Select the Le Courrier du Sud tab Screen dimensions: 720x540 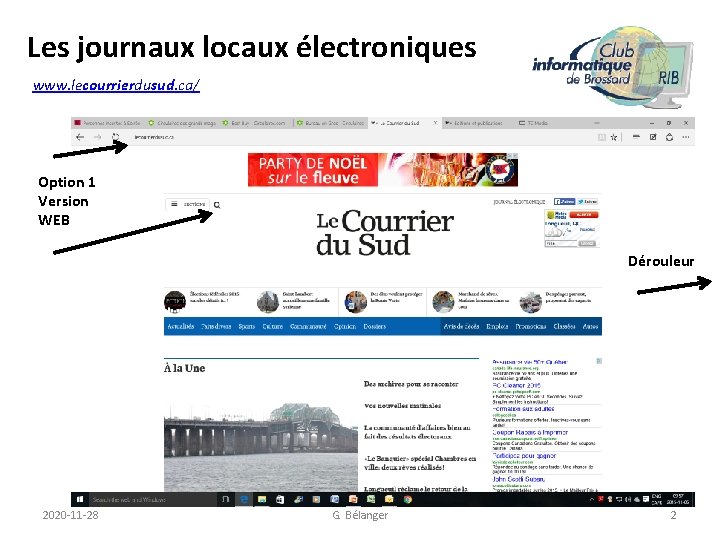[x=405, y=123]
